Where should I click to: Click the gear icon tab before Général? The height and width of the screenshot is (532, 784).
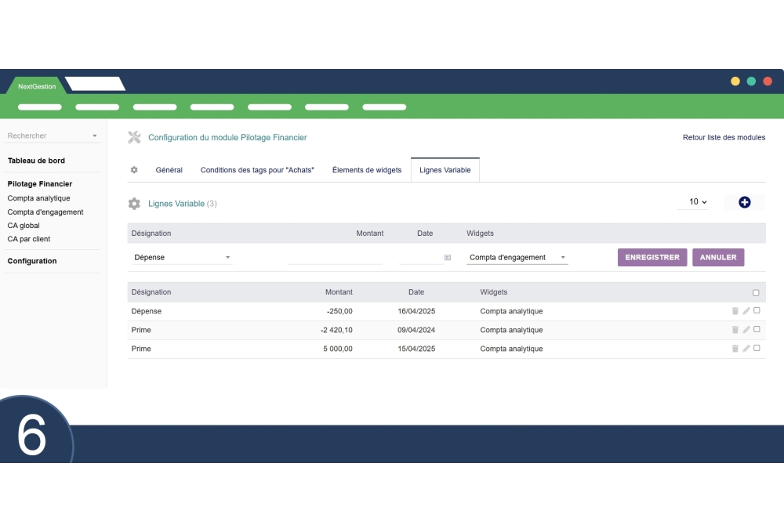tap(134, 170)
